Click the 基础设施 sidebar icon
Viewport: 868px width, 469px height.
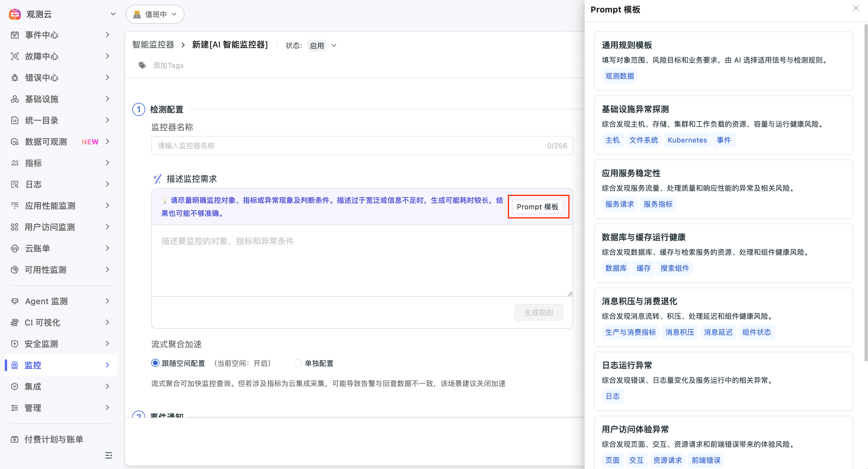(15, 99)
